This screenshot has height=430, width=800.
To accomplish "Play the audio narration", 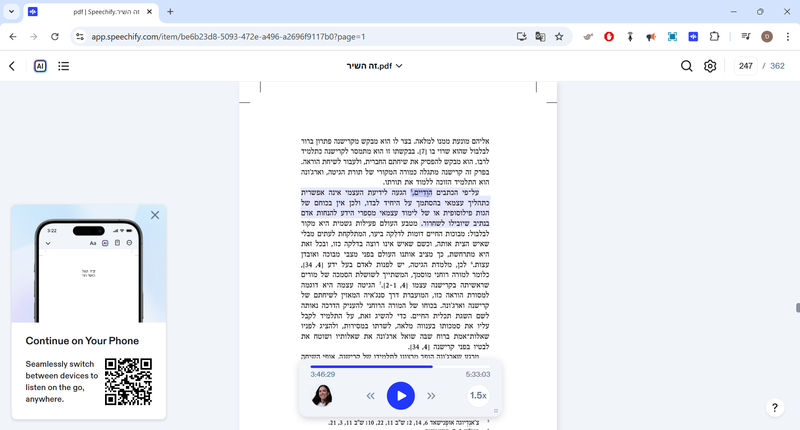I will coord(401,396).
